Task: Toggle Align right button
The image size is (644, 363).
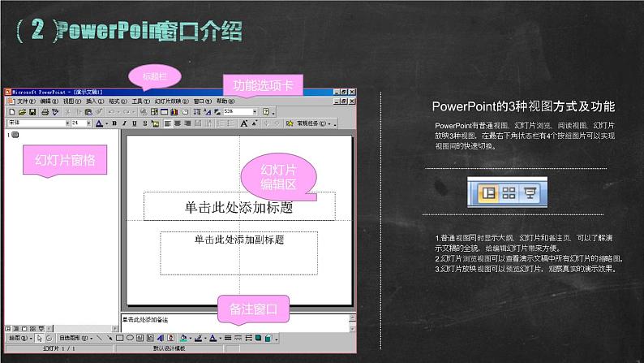Action: (x=187, y=123)
